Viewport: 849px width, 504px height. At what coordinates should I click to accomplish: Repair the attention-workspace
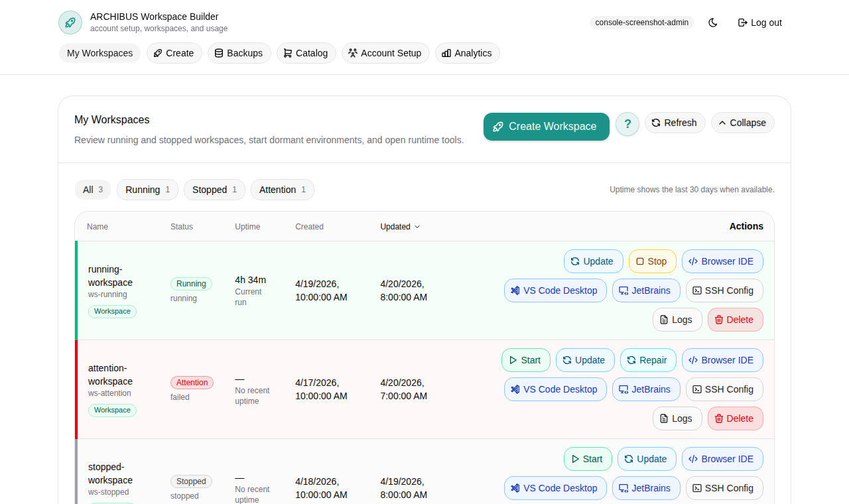tap(647, 360)
